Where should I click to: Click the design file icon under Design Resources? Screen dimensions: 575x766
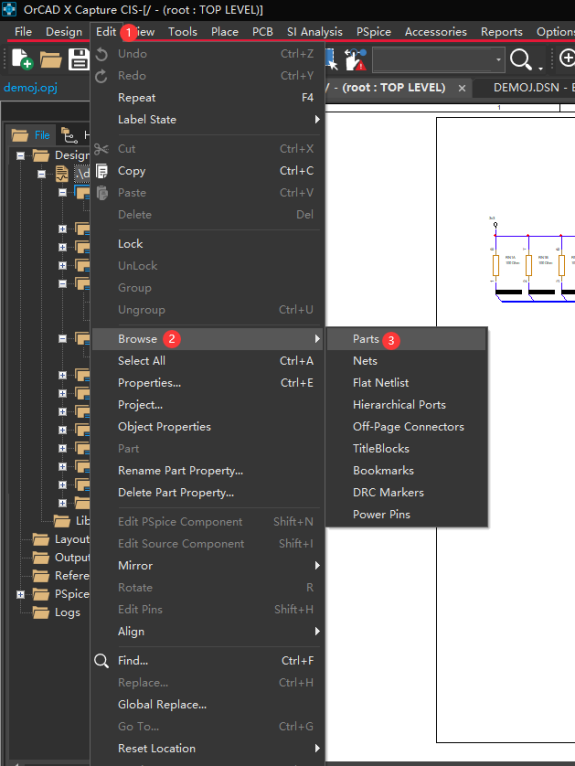pyautogui.click(x=62, y=173)
